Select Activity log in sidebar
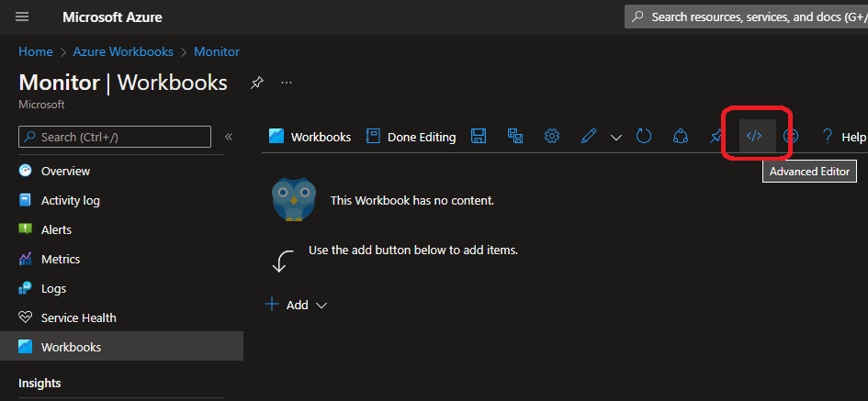Viewport: 868px width, 401px height. [70, 200]
